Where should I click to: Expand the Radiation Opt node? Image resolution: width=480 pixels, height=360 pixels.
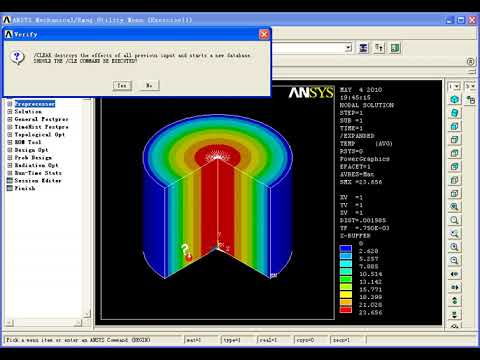click(x=10, y=165)
